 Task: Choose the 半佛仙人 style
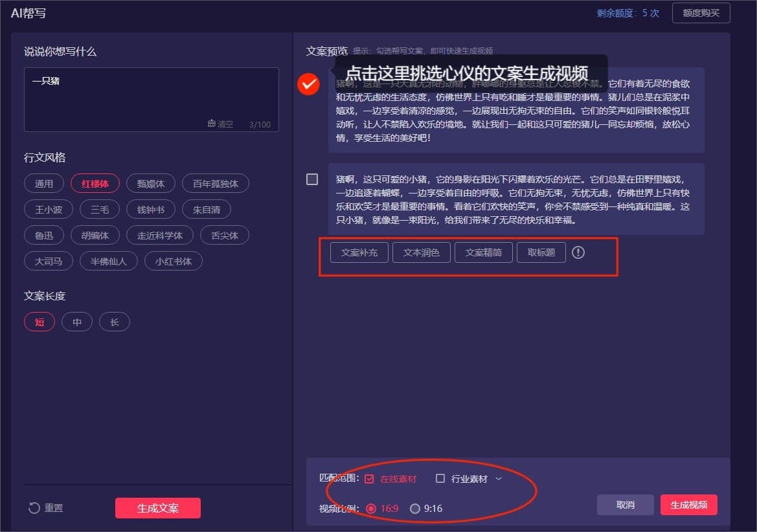(x=109, y=261)
